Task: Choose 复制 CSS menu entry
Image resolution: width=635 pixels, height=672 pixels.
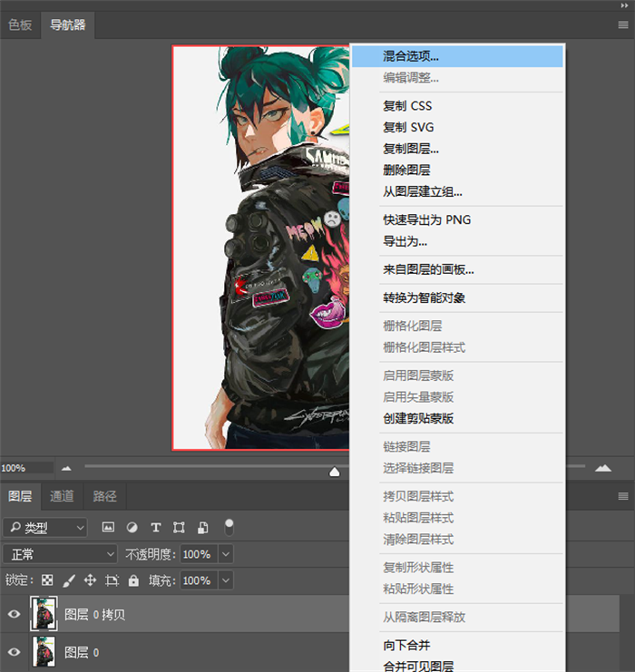Action: 457,106
